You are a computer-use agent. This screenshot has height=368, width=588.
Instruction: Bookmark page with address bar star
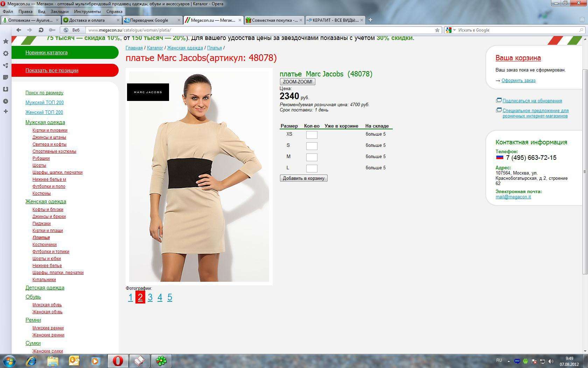pyautogui.click(x=437, y=30)
